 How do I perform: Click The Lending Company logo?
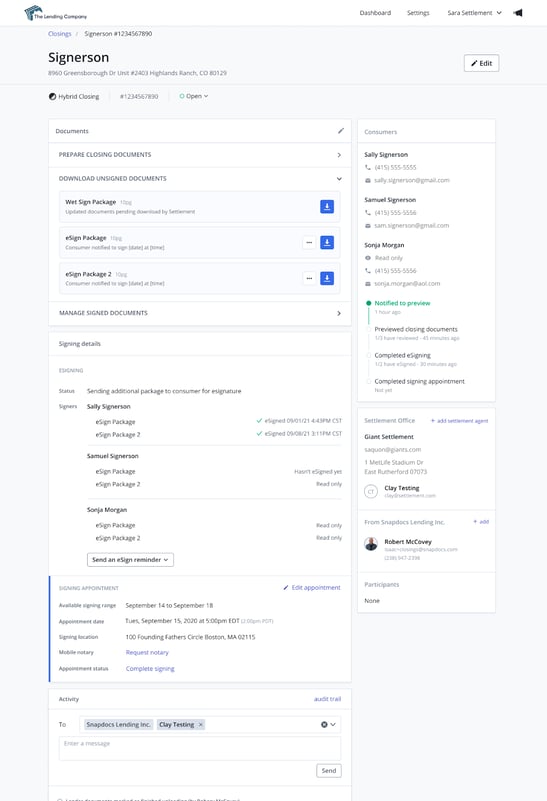pyautogui.click(x=56, y=13)
